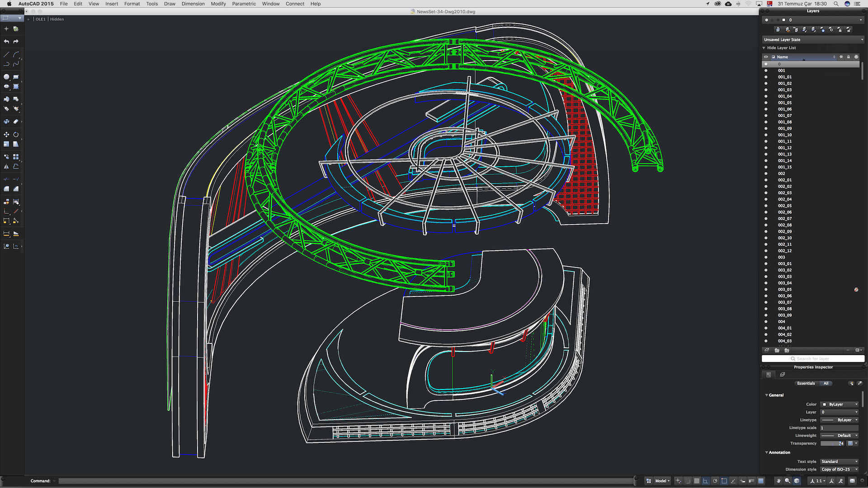868x488 pixels.
Task: Click the Undo arrow icon
Action: coord(6,42)
